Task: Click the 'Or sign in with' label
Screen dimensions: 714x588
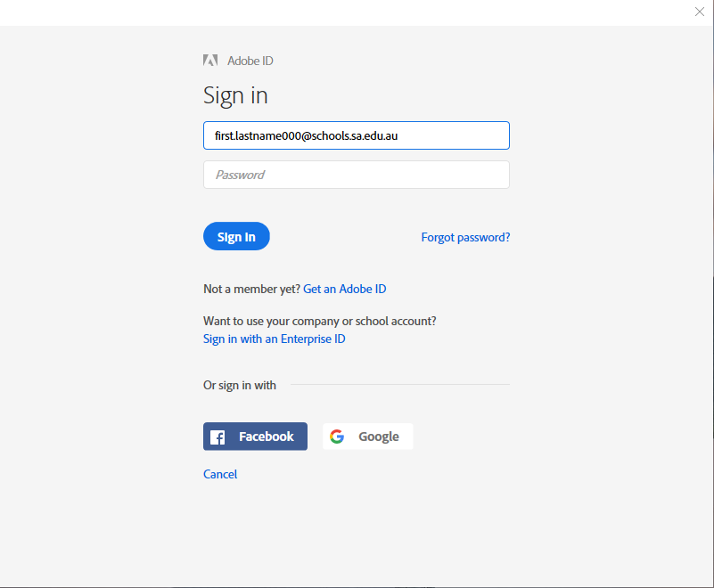Action: click(240, 386)
